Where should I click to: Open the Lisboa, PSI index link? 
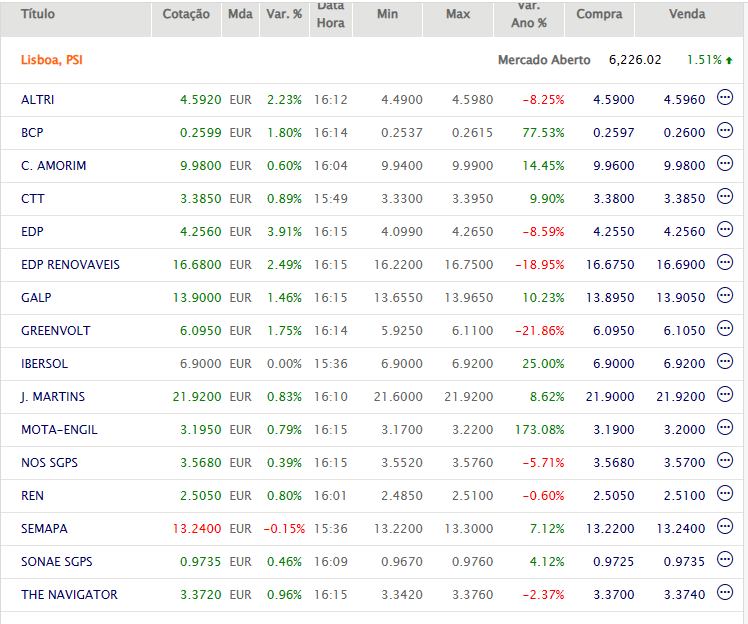point(52,60)
